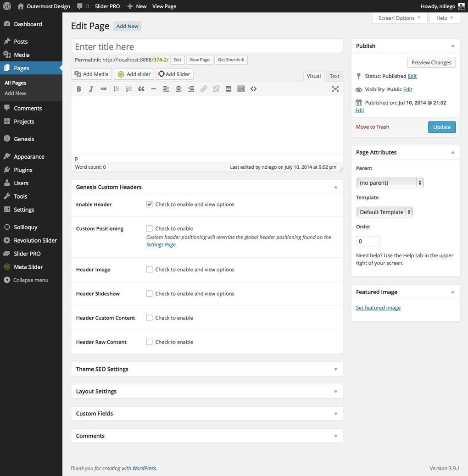Click the Update button
This screenshot has height=476, width=468.
point(441,127)
